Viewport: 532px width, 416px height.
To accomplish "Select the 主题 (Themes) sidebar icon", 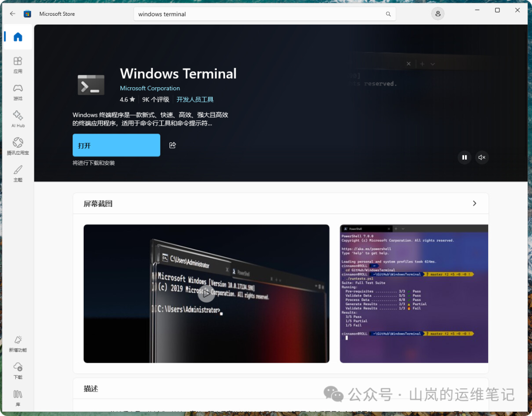I will click(18, 174).
